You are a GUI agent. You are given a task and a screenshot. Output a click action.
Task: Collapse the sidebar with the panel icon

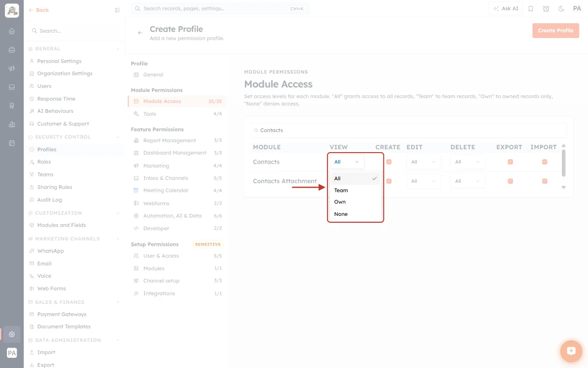click(117, 10)
